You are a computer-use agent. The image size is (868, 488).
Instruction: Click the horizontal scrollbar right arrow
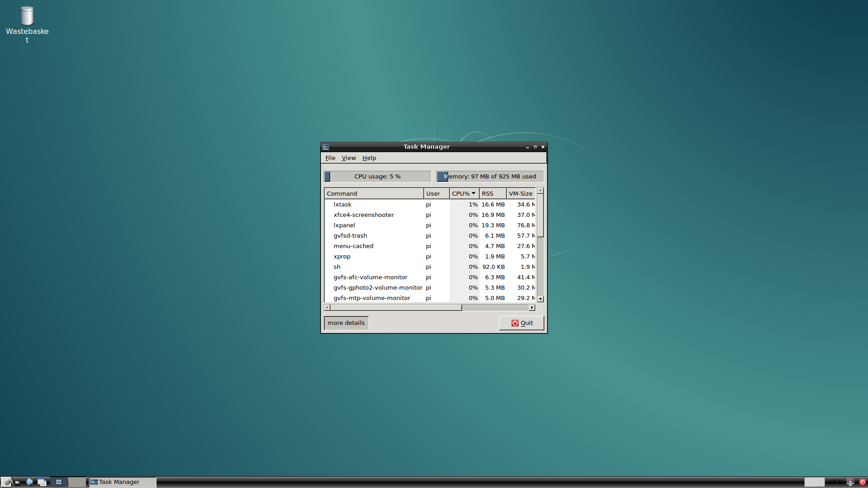click(x=532, y=308)
